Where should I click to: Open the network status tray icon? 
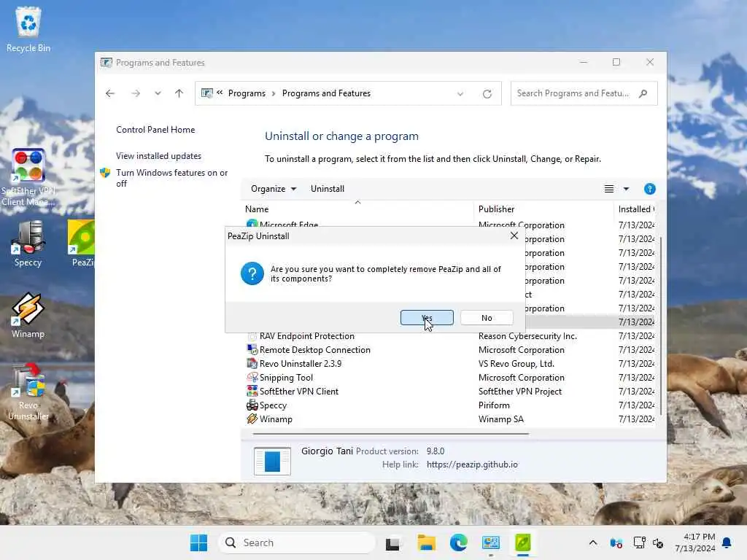click(639, 542)
